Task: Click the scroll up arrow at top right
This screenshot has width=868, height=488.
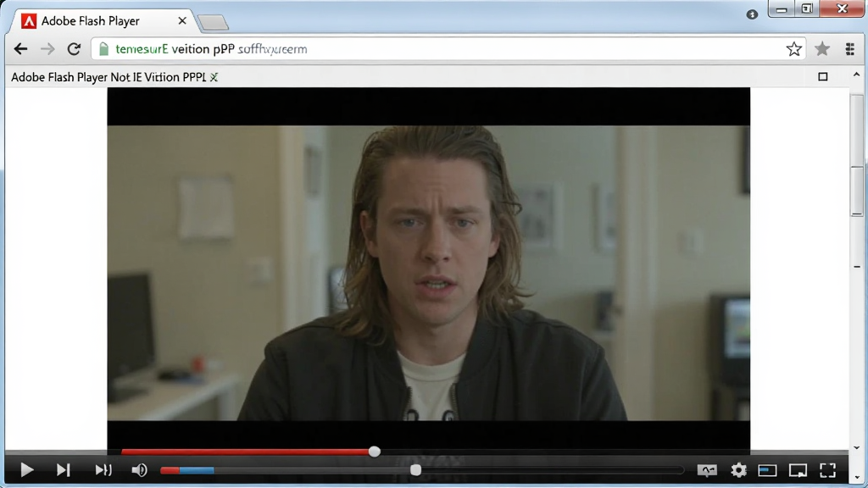Action: (x=857, y=75)
